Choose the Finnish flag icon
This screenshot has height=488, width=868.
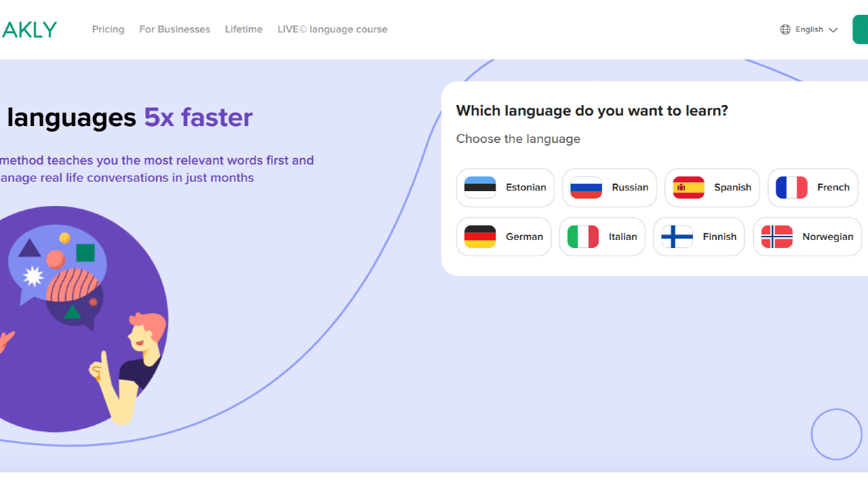(x=677, y=237)
